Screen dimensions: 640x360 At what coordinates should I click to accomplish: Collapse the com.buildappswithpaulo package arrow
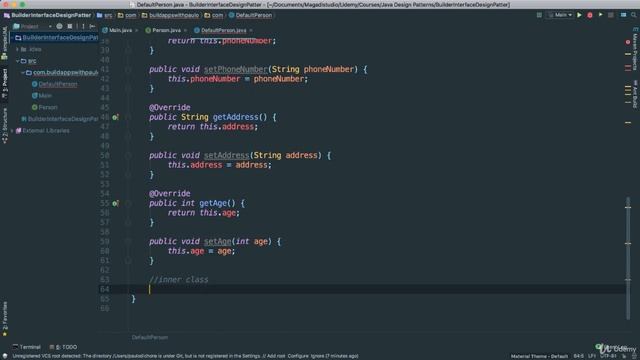click(22, 72)
